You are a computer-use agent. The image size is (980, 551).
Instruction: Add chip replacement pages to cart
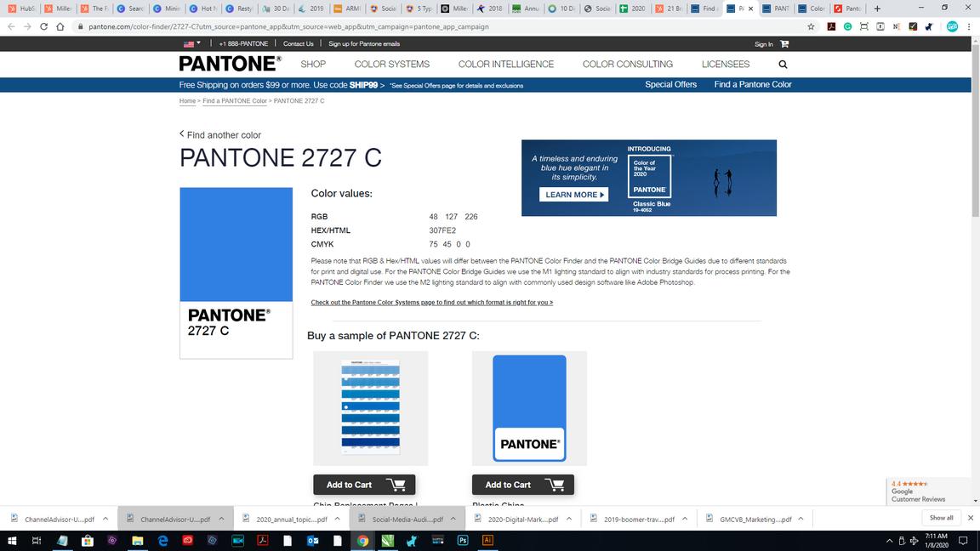364,485
